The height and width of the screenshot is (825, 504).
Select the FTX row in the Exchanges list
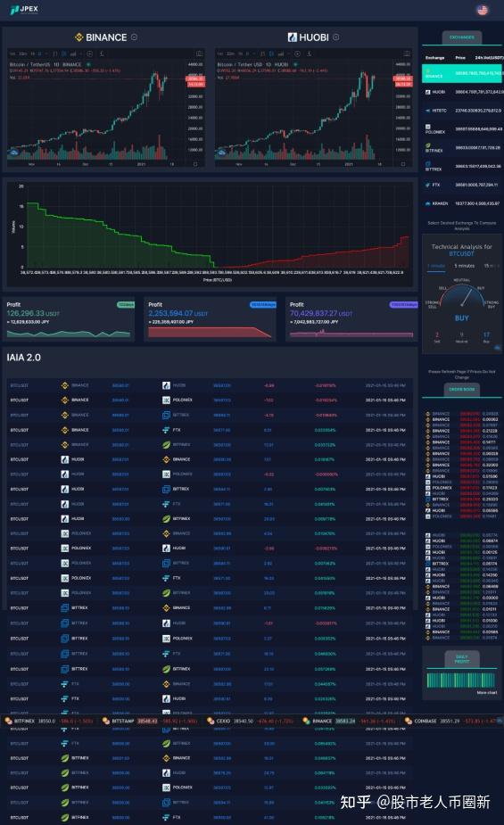click(462, 186)
